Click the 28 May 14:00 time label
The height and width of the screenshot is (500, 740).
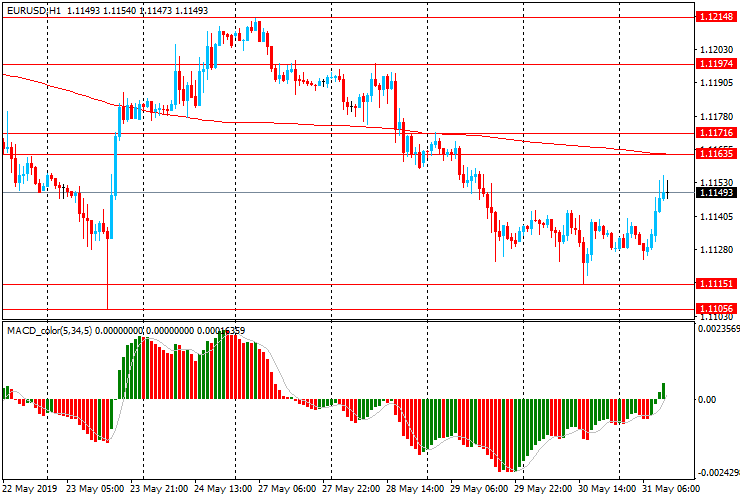(x=415, y=489)
